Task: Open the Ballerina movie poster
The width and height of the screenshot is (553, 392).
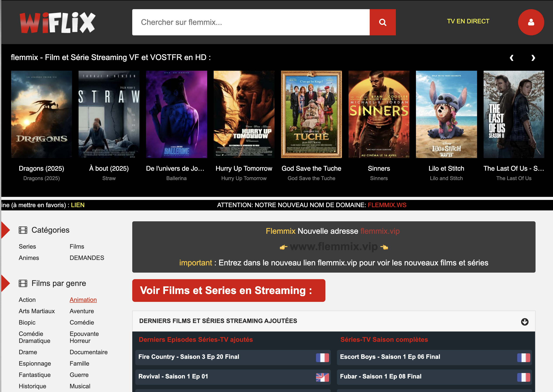Action: pyautogui.click(x=176, y=114)
